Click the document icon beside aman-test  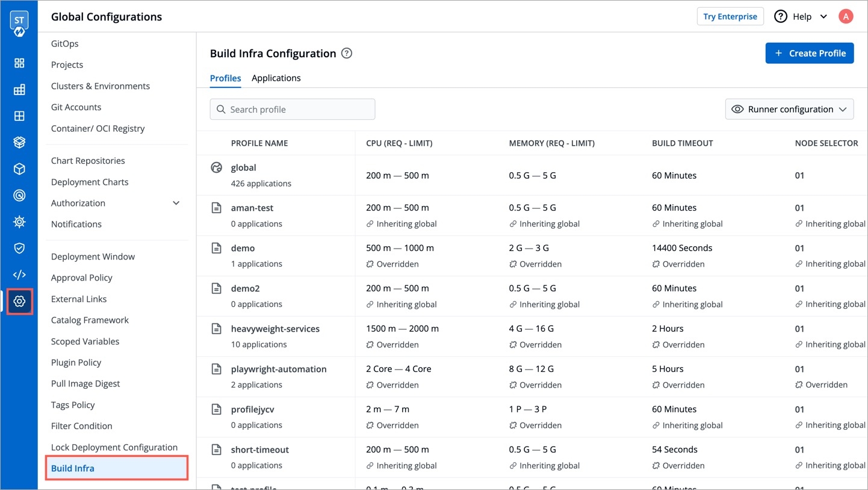(217, 208)
